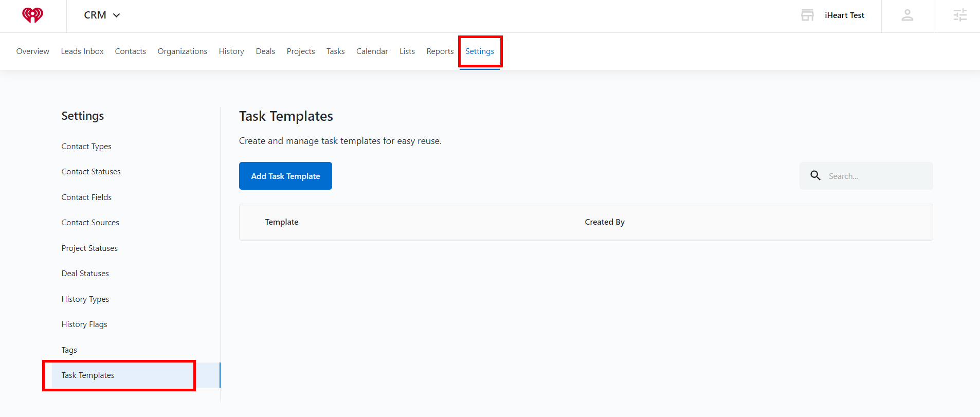Click the Created By column header
The image size is (980, 417).
605,222
